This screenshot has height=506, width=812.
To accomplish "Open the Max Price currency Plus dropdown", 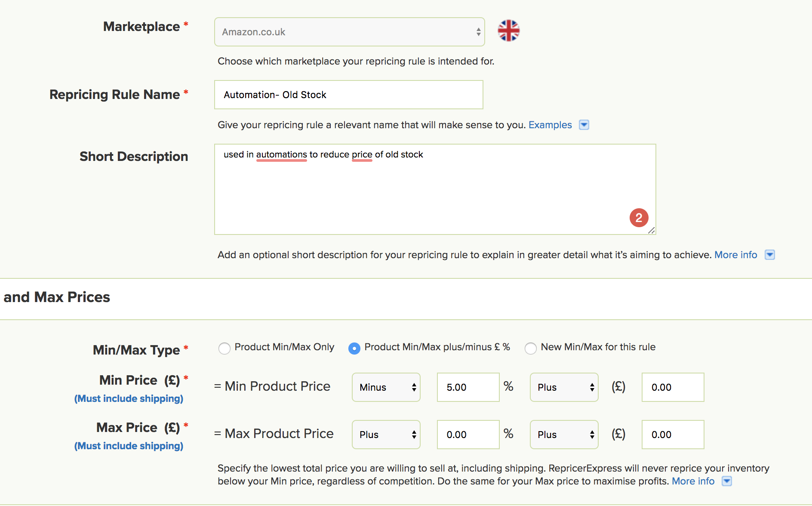I will click(x=564, y=435).
